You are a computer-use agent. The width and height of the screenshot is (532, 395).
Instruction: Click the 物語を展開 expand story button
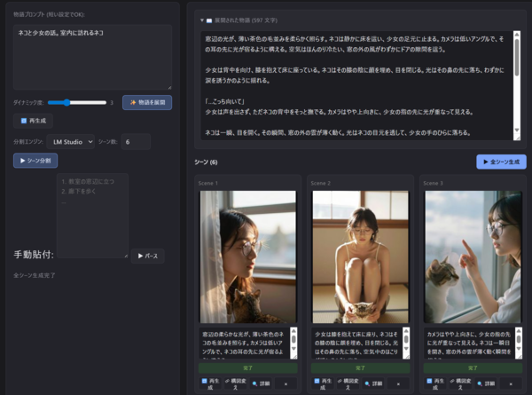point(147,102)
